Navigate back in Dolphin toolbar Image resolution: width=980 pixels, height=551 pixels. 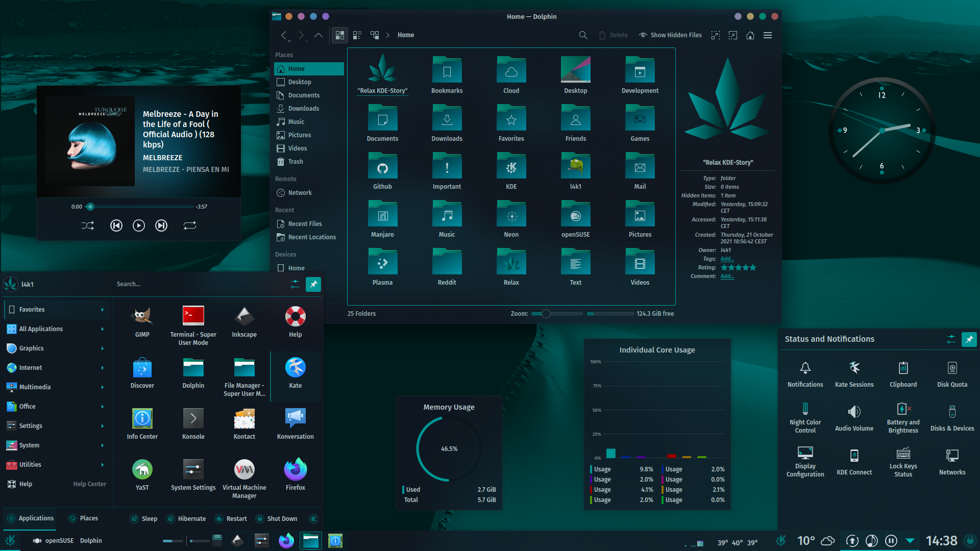click(x=284, y=35)
